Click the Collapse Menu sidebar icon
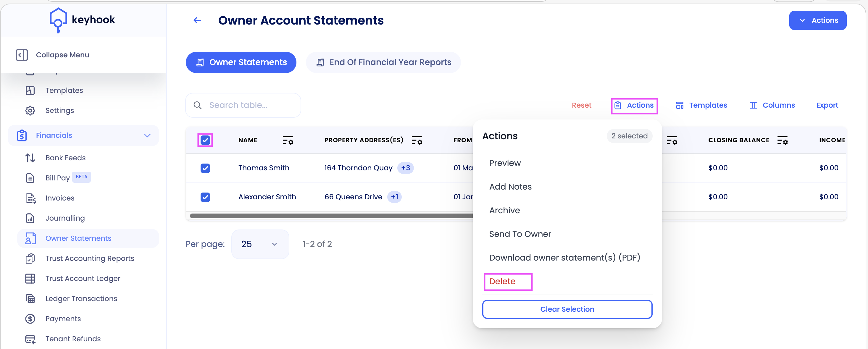This screenshot has height=349, width=868. click(22, 55)
